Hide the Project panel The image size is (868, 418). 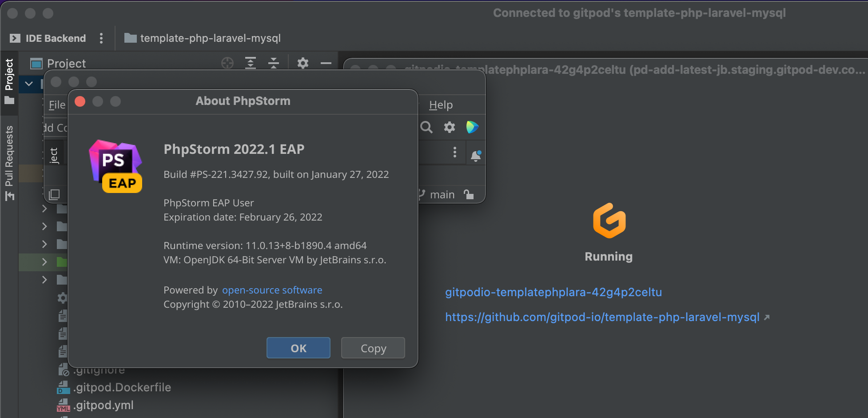click(x=326, y=63)
